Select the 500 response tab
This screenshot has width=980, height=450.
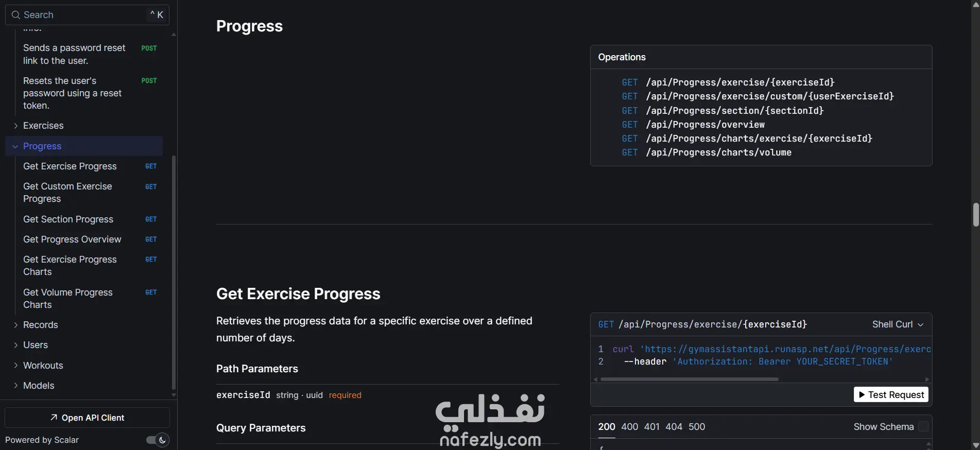pyautogui.click(x=696, y=427)
